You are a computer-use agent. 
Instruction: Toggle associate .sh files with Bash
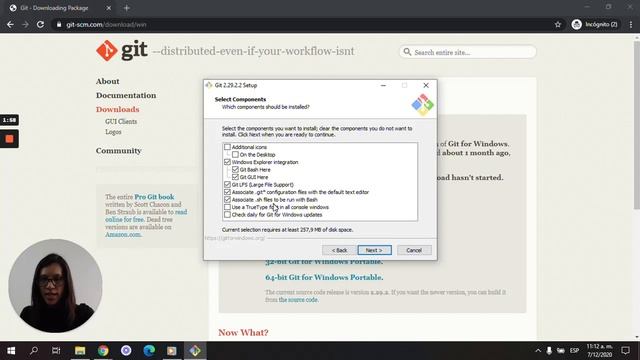[x=227, y=200]
